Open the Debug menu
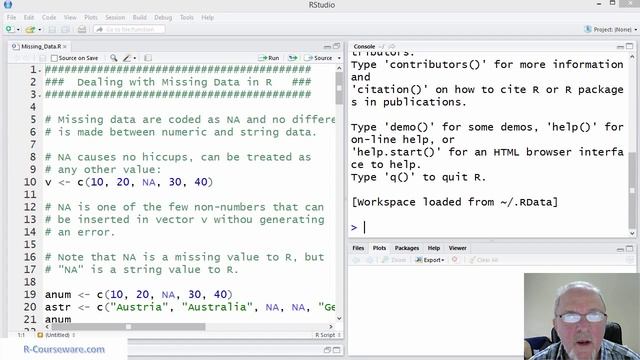This screenshot has height=360, width=640. coord(163,18)
